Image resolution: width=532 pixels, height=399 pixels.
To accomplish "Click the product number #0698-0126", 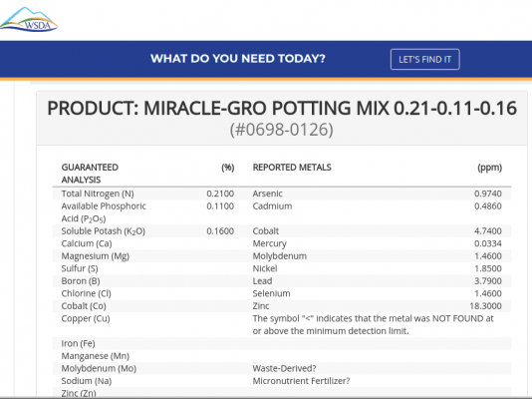I will (x=282, y=130).
